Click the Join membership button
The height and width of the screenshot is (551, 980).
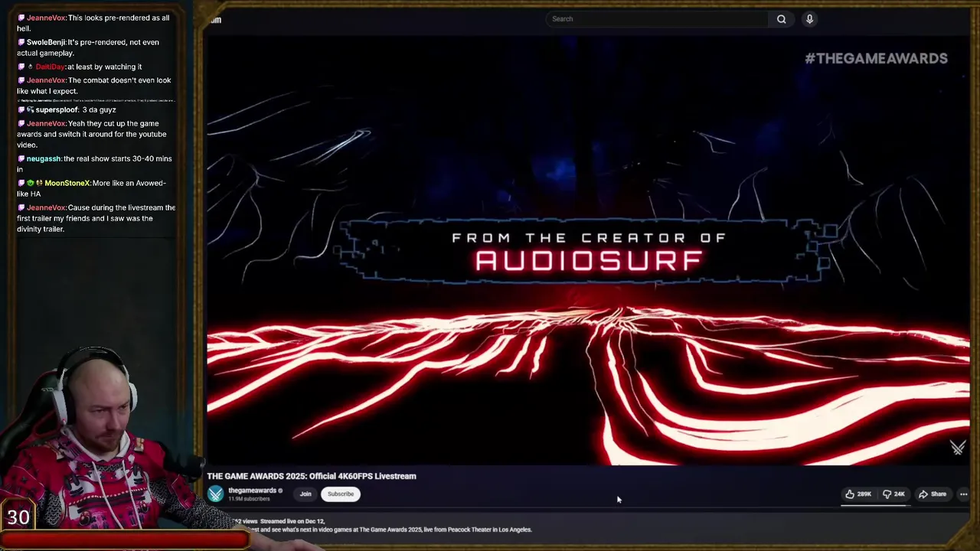click(x=305, y=494)
